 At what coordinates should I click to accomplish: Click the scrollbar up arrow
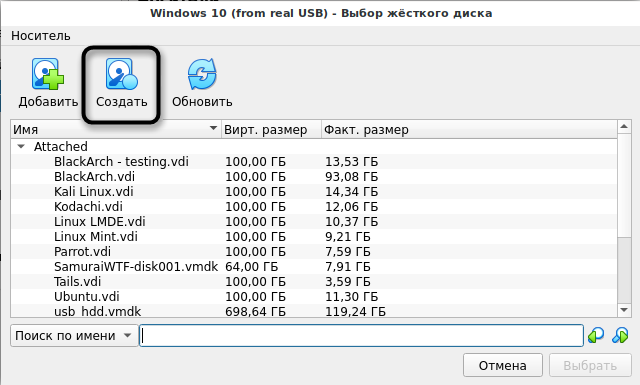coord(624,127)
